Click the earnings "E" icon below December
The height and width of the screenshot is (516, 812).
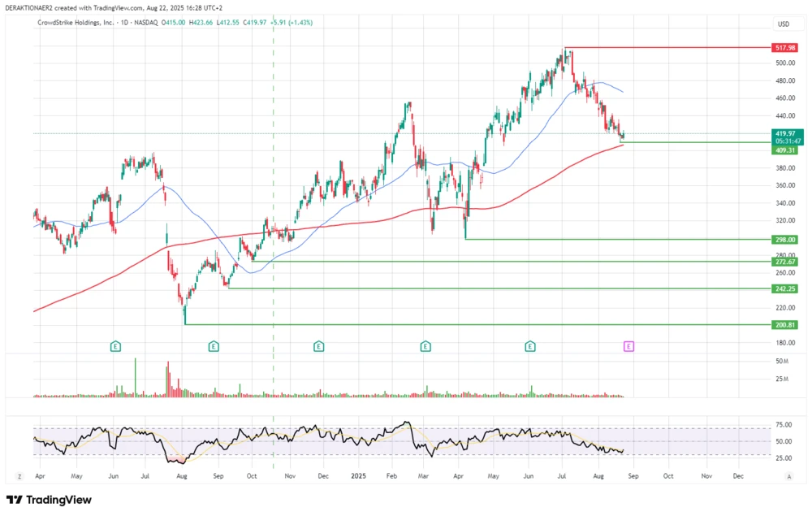[x=317, y=345]
